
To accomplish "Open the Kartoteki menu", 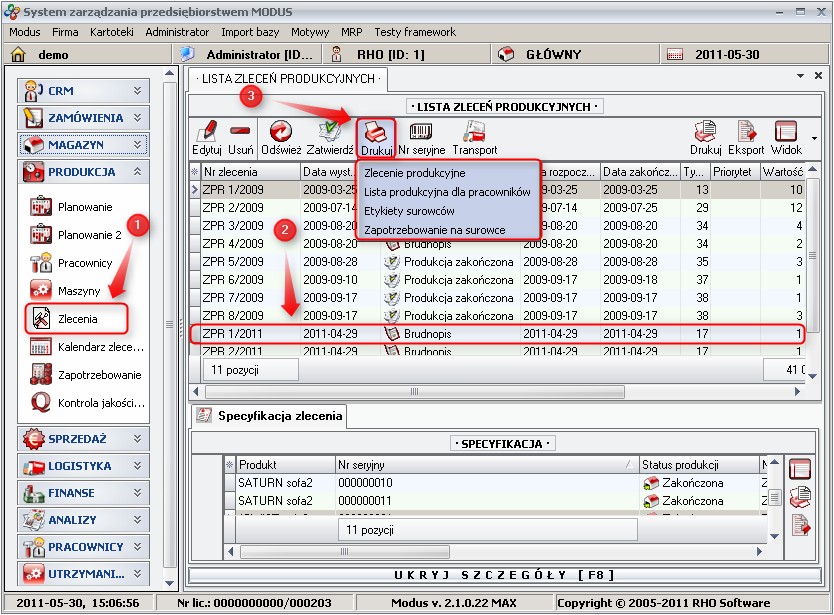I will coord(111,32).
